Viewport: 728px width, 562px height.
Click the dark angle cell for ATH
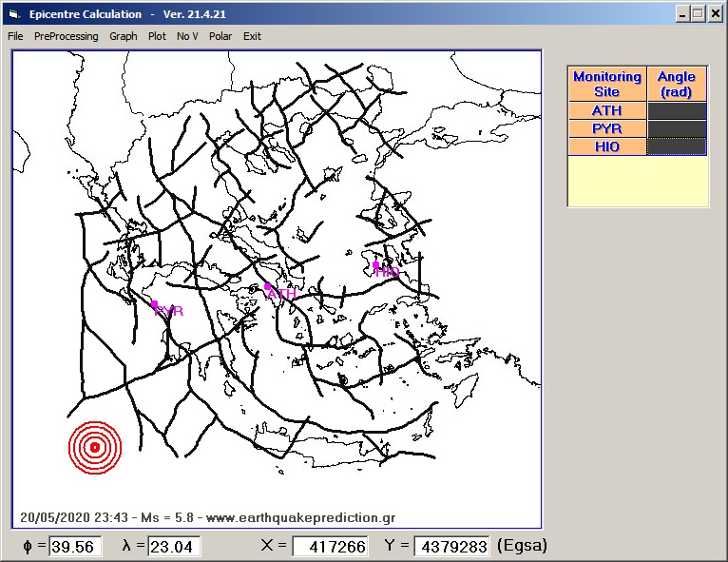(x=677, y=111)
